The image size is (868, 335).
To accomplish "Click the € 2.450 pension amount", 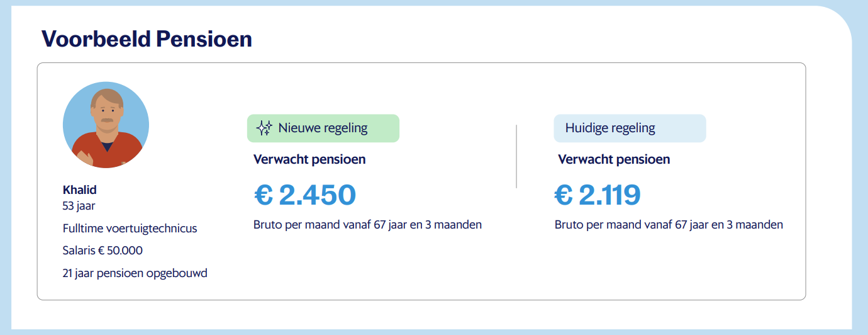I will [x=305, y=195].
